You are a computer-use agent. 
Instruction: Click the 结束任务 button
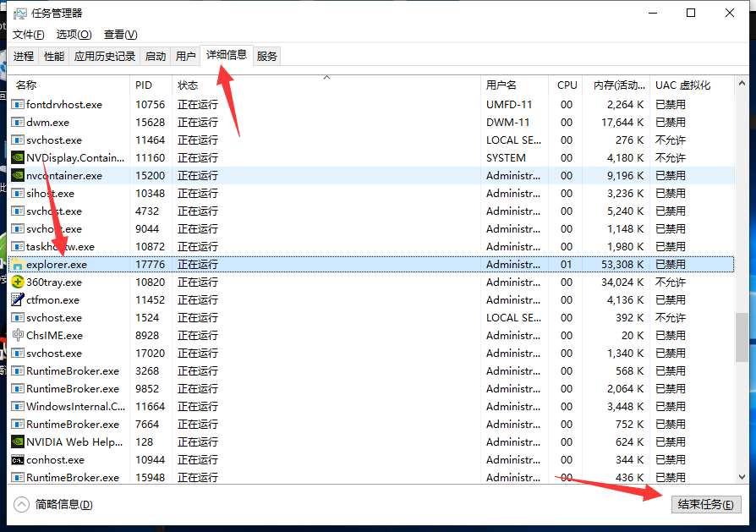[705, 505]
